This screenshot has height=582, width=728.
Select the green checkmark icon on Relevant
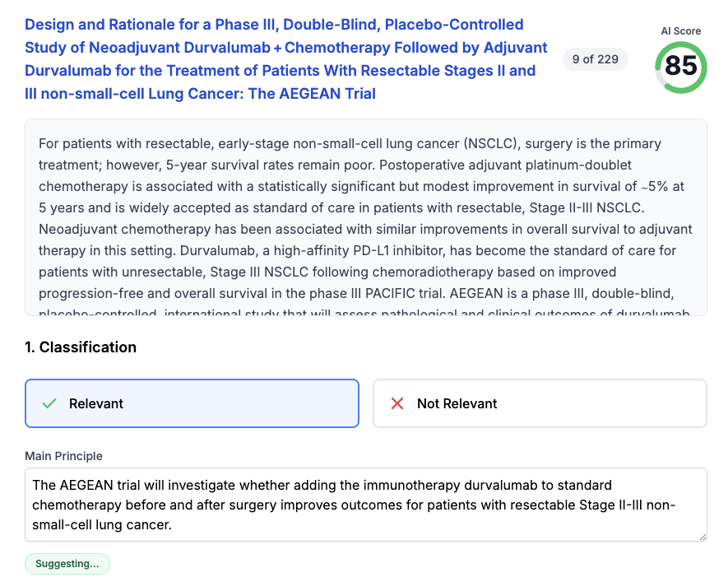tap(49, 403)
